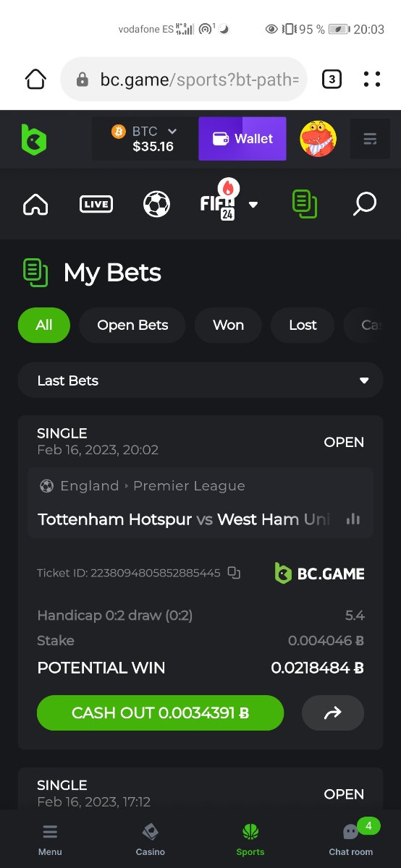The image size is (401, 868).
Task: Open match statistics bars icon
Action: coord(353,519)
